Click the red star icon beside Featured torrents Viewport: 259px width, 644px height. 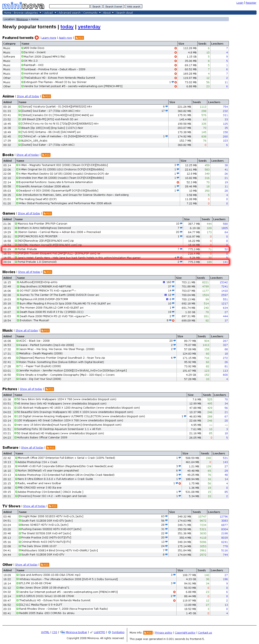point(37,38)
